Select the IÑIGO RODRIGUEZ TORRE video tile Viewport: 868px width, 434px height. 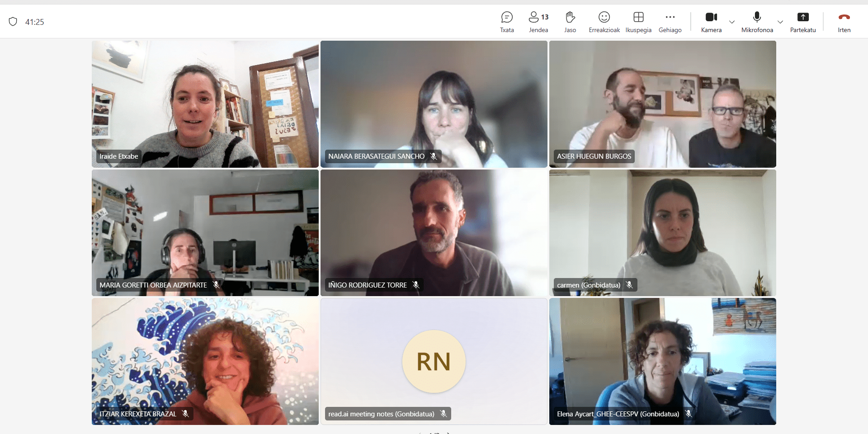(434, 232)
